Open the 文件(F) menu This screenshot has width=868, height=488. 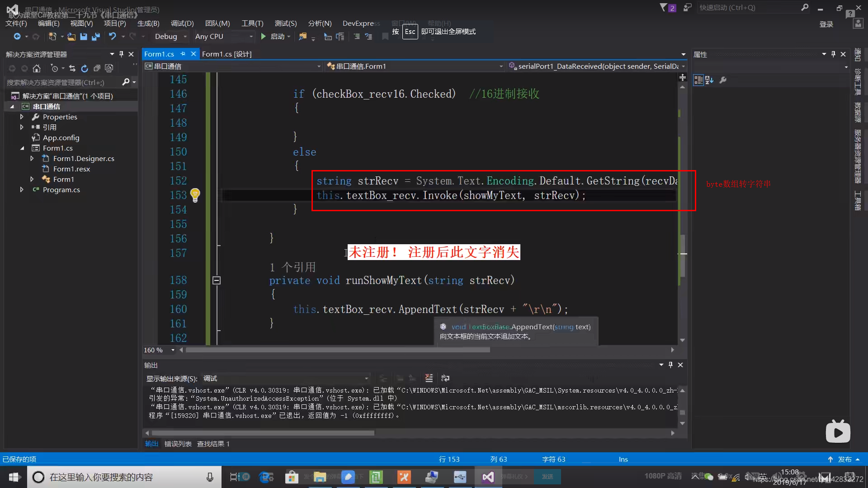16,23
